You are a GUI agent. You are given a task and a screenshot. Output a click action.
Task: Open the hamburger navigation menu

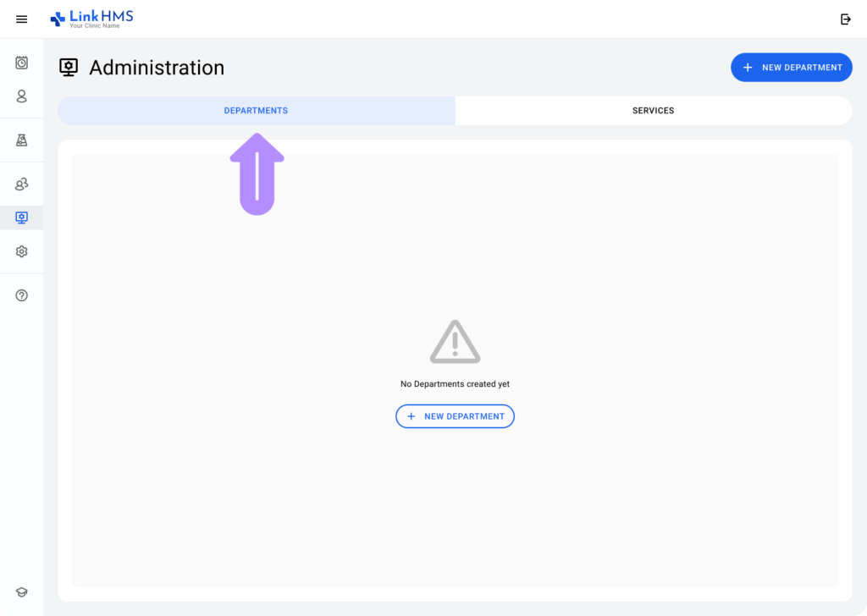(x=21, y=19)
